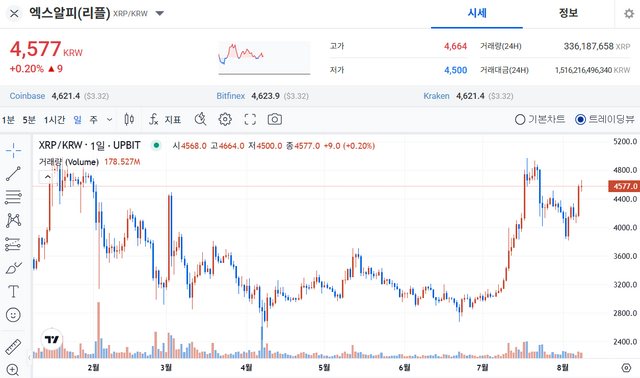Click the 8월 date axis label
The width and height of the screenshot is (640, 378).
point(563,367)
